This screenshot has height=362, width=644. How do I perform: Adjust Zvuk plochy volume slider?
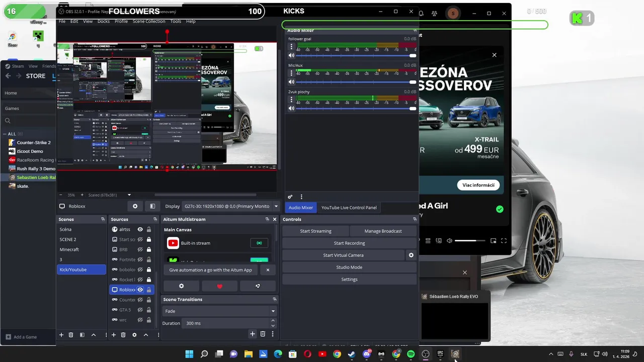[x=356, y=109]
